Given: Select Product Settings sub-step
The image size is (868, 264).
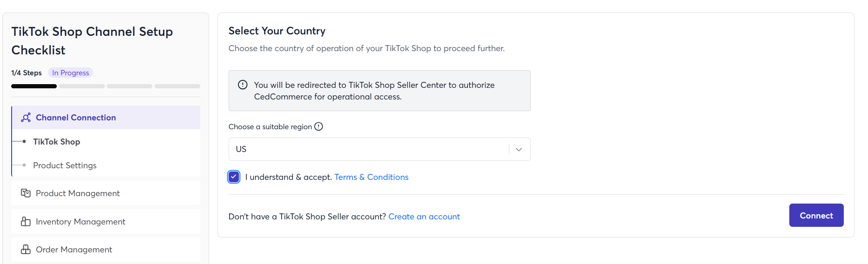Looking at the screenshot, I should pos(65,165).
